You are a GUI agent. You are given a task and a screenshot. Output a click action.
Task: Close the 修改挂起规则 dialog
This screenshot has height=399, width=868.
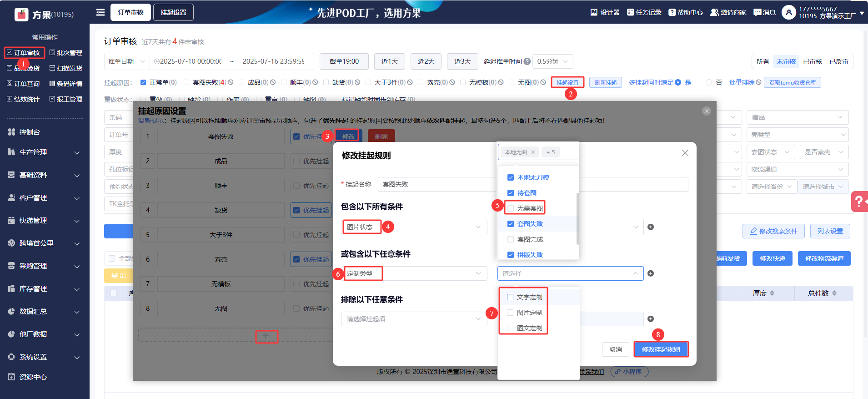(685, 153)
